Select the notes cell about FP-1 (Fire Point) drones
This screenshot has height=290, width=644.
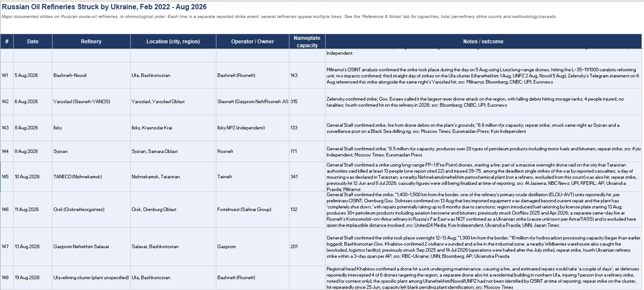(483, 177)
